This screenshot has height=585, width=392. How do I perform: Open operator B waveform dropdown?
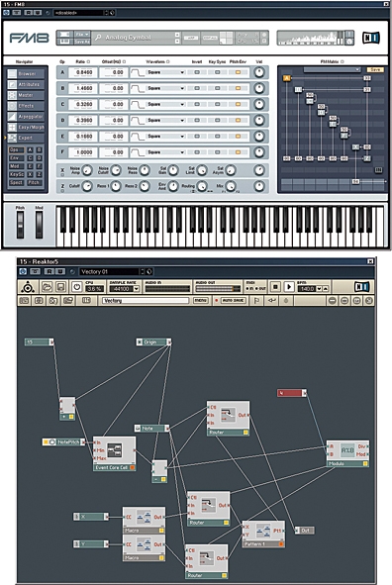click(165, 88)
